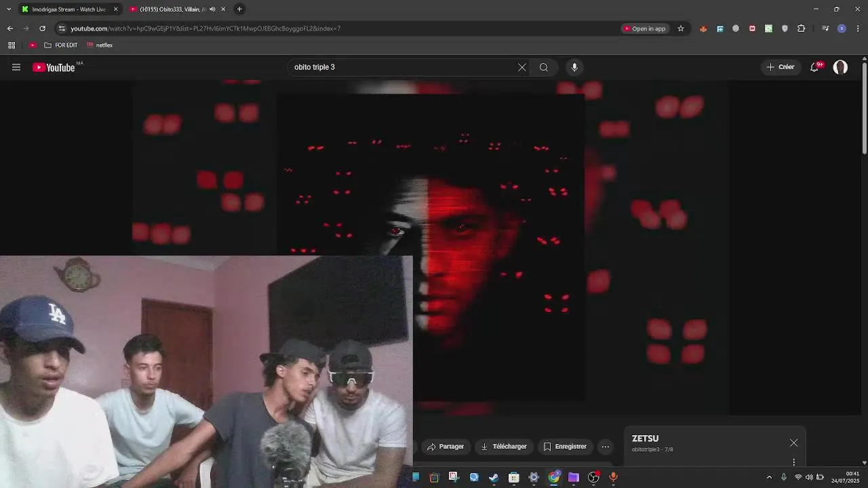Open the YouTube hamburger guide menu
The width and height of the screenshot is (868, 488).
pos(16,67)
